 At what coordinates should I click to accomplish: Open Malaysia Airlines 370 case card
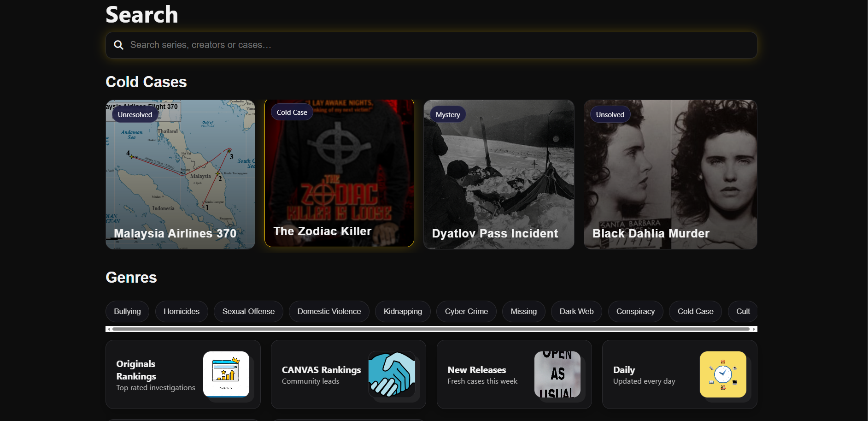pos(180,175)
